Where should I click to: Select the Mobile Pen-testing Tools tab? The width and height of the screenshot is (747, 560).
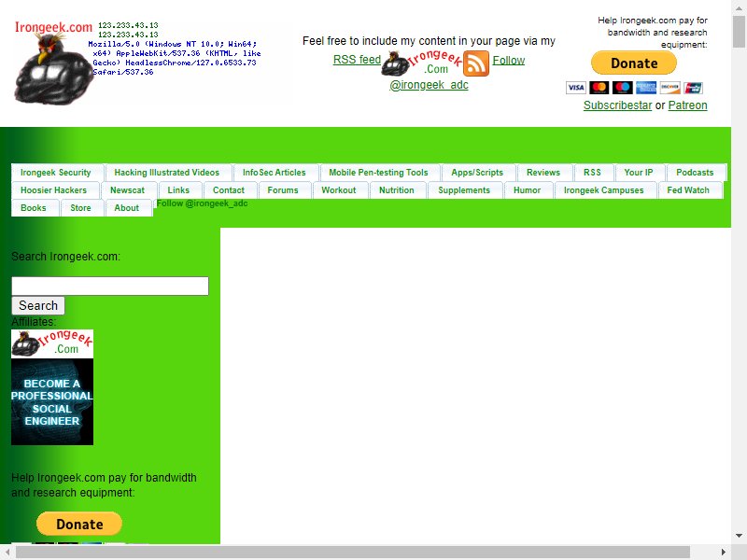(x=379, y=173)
